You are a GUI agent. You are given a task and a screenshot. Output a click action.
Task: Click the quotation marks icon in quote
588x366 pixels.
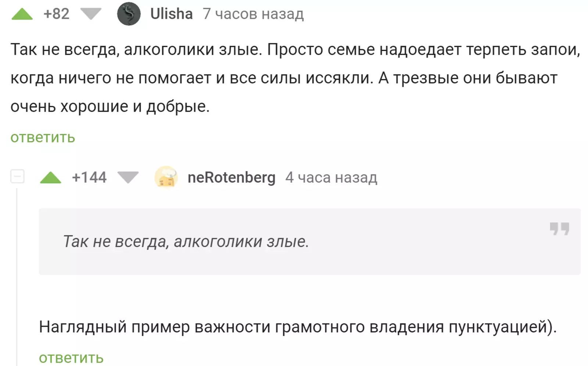559,229
